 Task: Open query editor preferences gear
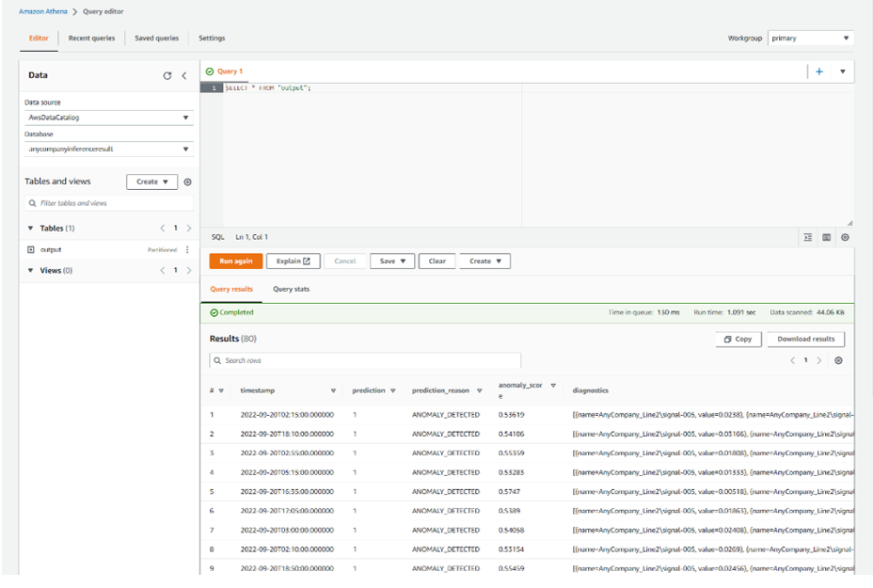click(845, 238)
